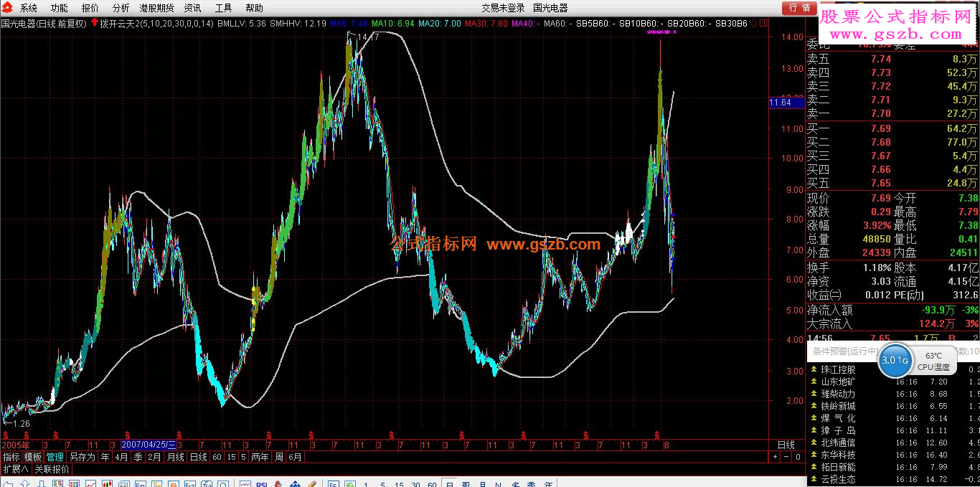Viewport: 980px width, 487px height.
Task: Switch chart period to 两年
Action: [260, 457]
